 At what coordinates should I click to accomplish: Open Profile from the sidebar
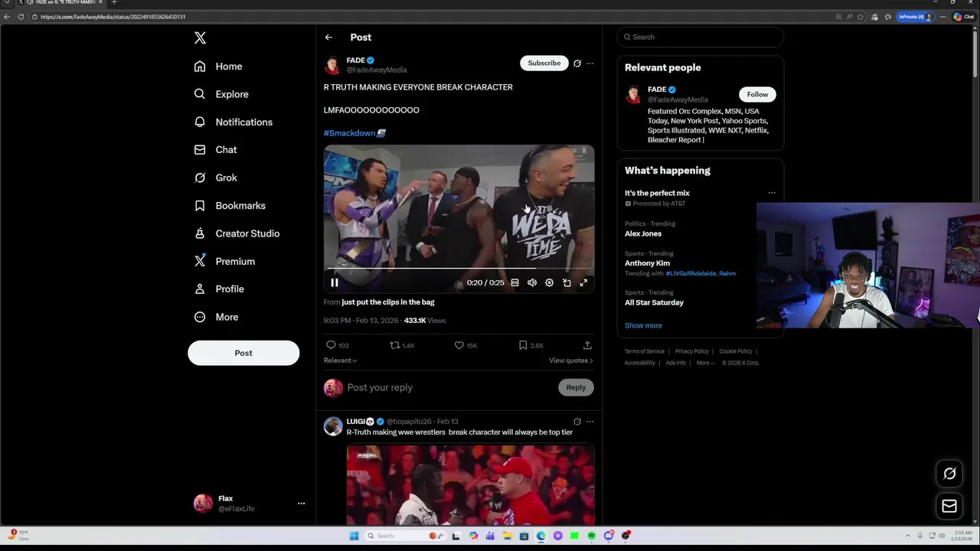(x=219, y=289)
